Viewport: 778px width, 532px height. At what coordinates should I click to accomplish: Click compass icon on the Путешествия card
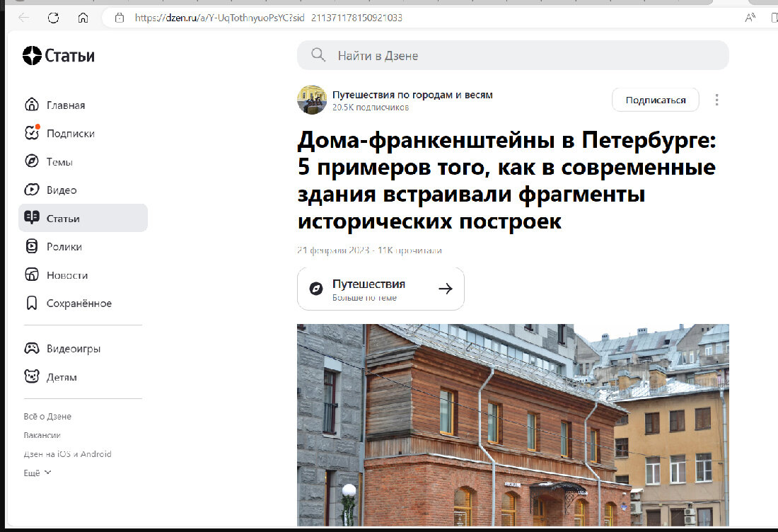pos(316,289)
